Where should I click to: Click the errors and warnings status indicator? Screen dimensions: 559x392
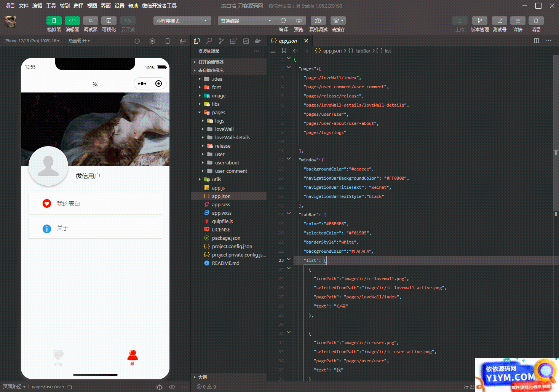pyautogui.click(x=206, y=387)
